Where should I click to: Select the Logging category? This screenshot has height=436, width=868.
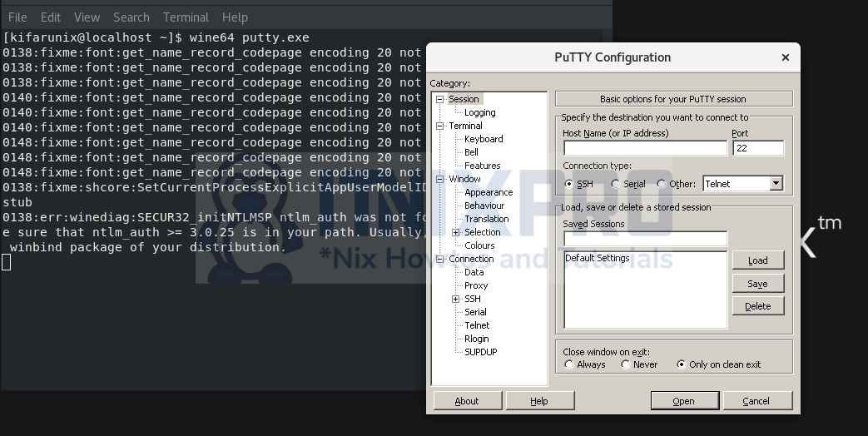pyautogui.click(x=480, y=112)
